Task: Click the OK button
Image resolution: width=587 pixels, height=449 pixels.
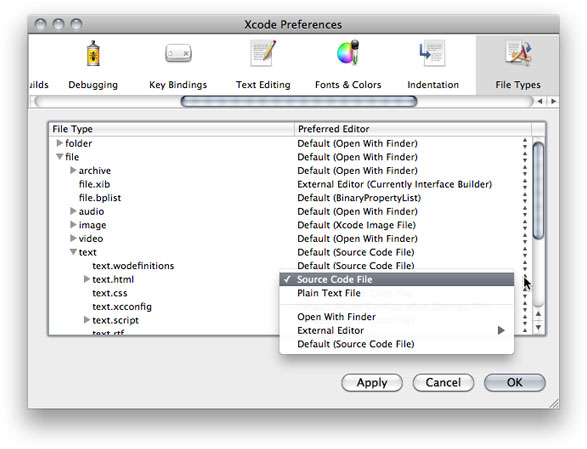Action: (x=515, y=382)
